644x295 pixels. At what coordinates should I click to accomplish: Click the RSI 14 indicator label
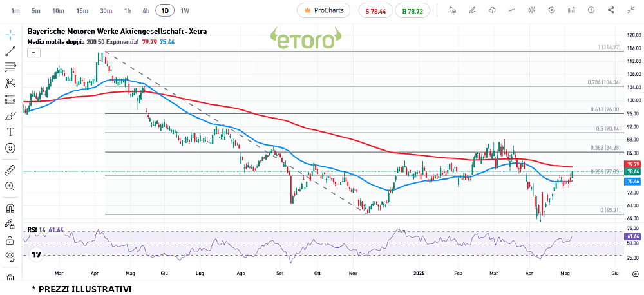[x=37, y=230]
